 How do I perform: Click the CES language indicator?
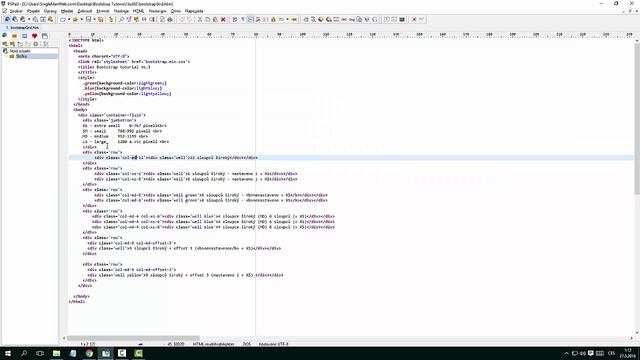tap(611, 353)
